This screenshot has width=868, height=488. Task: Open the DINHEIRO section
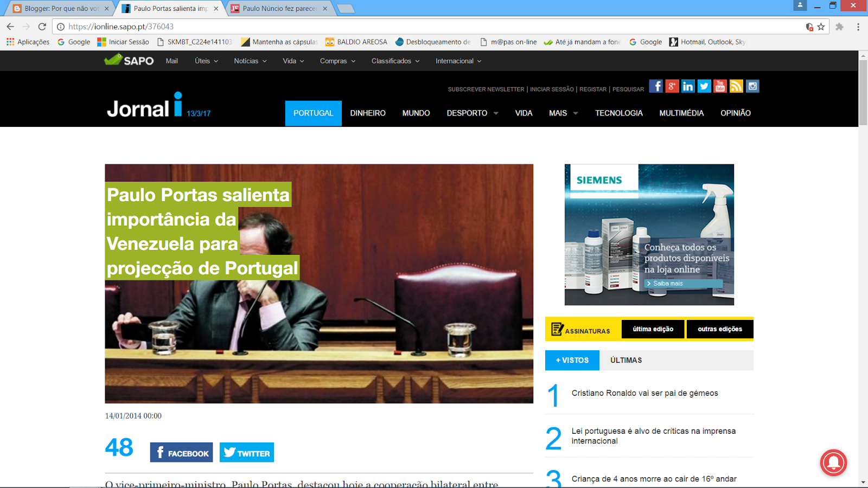(x=368, y=113)
